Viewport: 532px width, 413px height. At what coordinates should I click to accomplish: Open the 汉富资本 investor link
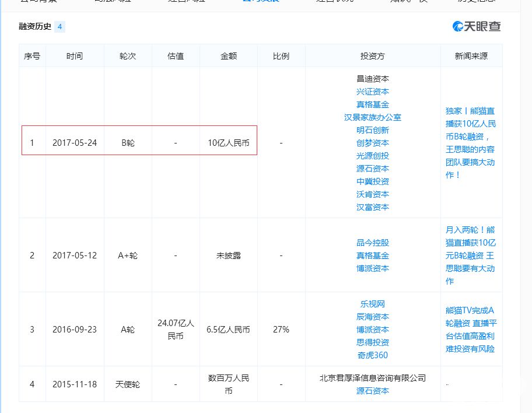[x=373, y=207]
